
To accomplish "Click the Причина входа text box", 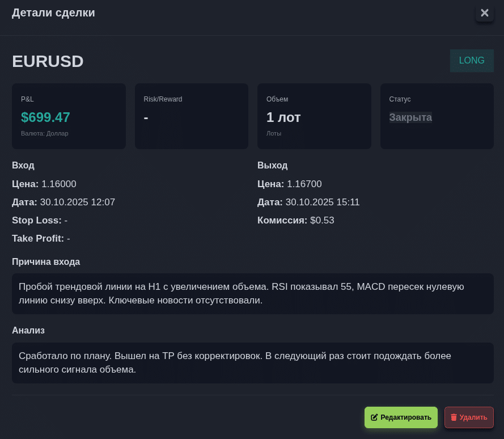I will 252,294.
